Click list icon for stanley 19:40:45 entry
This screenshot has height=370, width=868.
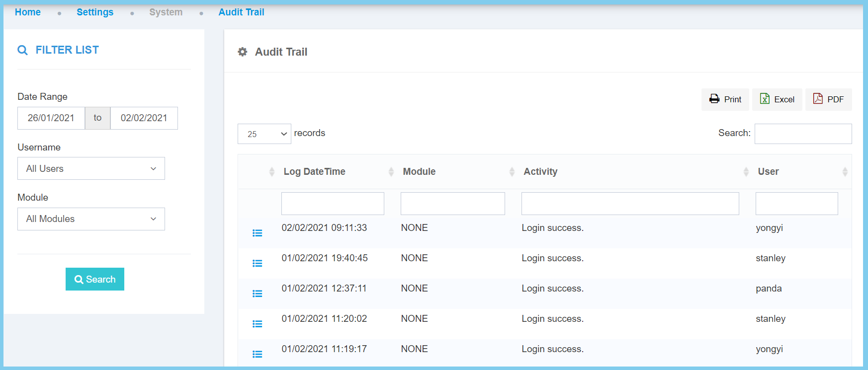(257, 263)
